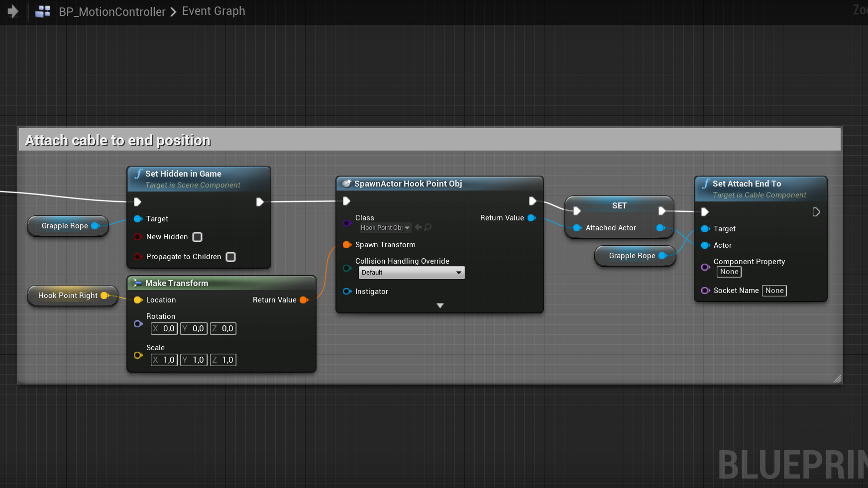Select BP_MotionController in the breadcrumb
Image resolution: width=868 pixels, height=488 pixels.
(112, 11)
